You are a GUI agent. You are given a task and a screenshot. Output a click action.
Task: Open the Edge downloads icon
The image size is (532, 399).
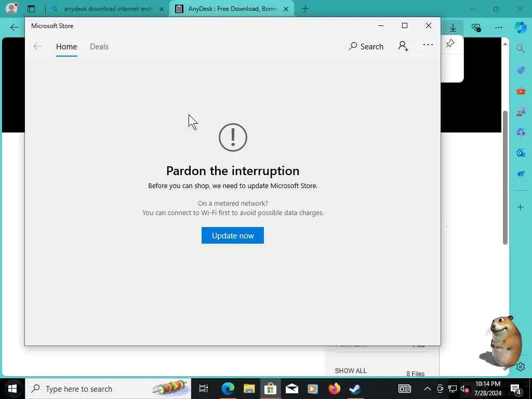[x=453, y=27]
